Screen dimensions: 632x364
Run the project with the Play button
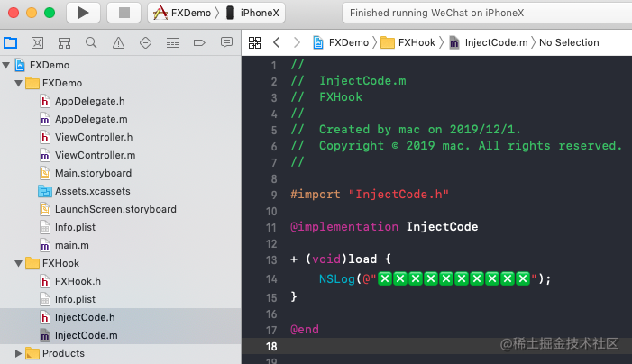tap(83, 13)
